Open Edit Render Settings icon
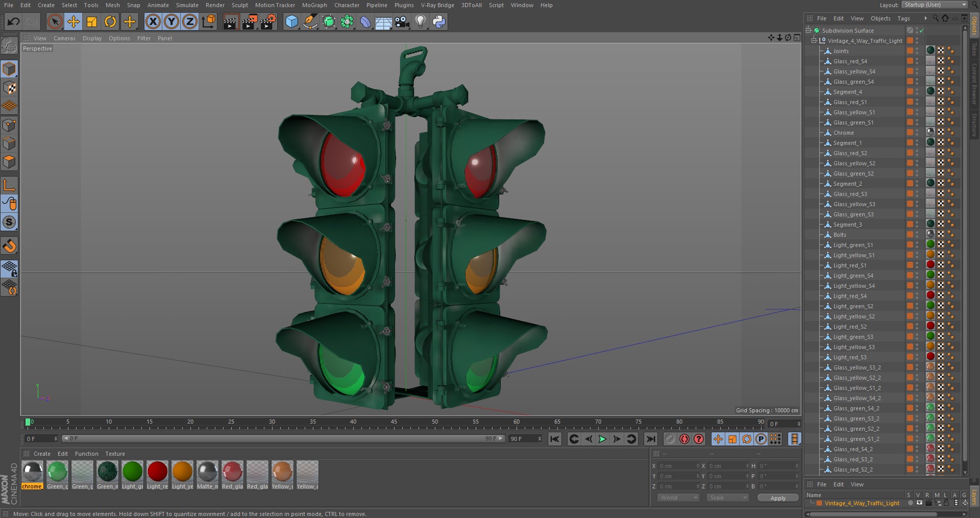 click(x=268, y=21)
